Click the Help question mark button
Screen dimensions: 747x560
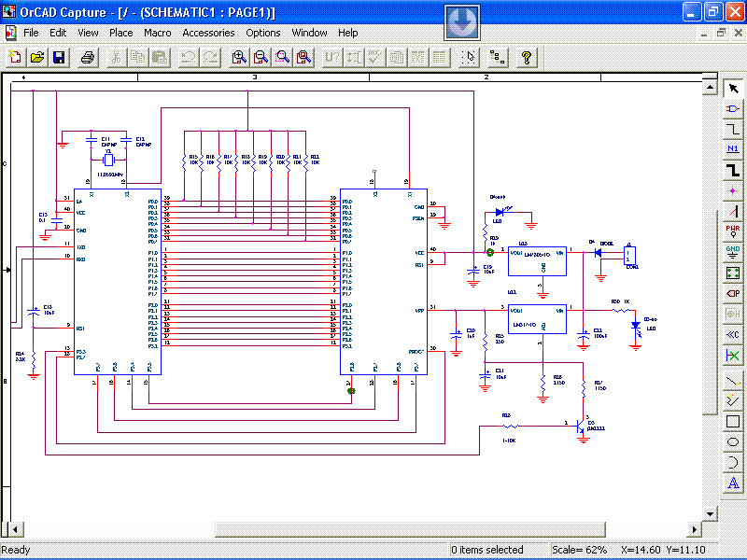(x=527, y=57)
